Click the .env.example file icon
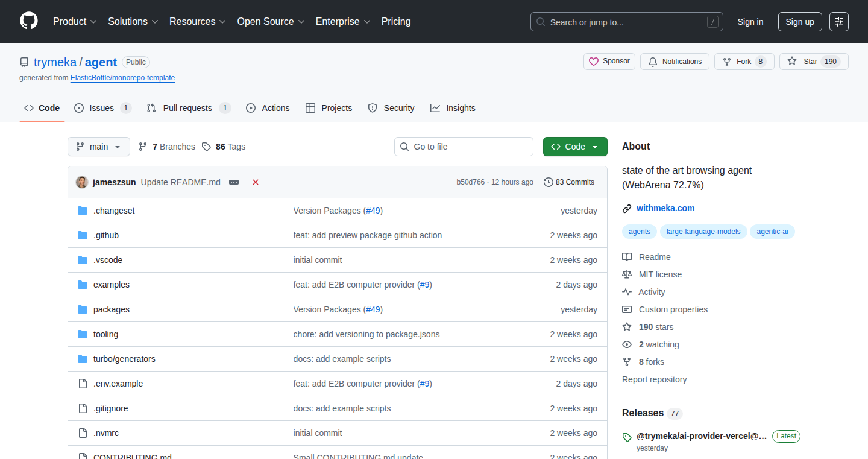Screen dimensions: 868x459 [83, 384]
